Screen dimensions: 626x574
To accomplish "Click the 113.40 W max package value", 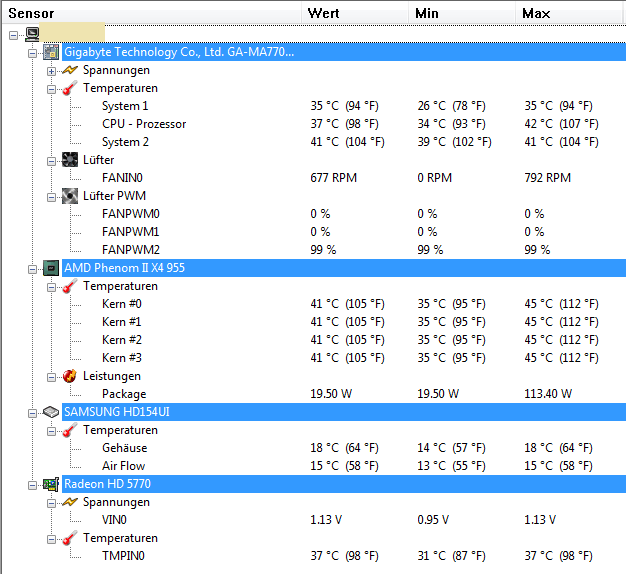I will 548,394.
